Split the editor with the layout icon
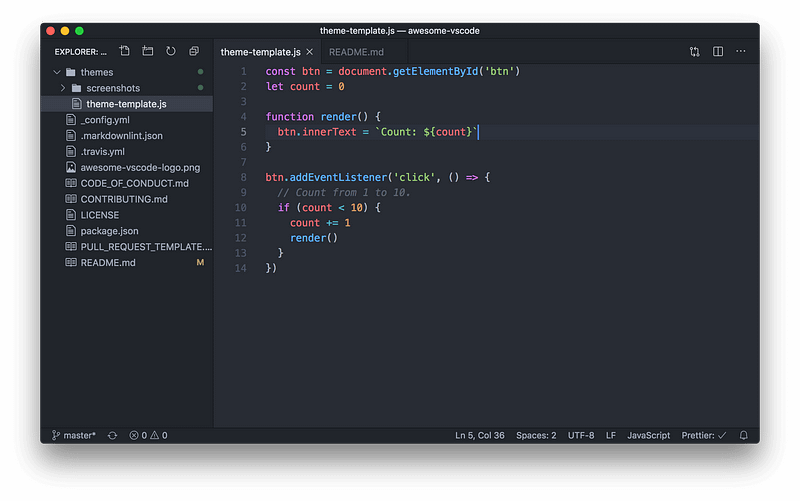This screenshot has height=501, width=800. pyautogui.click(x=718, y=52)
